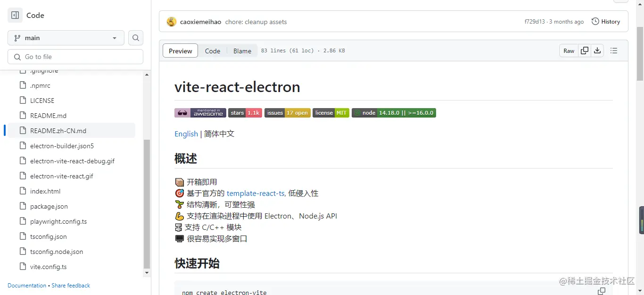Click the page vertical scrollbar thumb
644x295 pixels.
[x=640, y=53]
